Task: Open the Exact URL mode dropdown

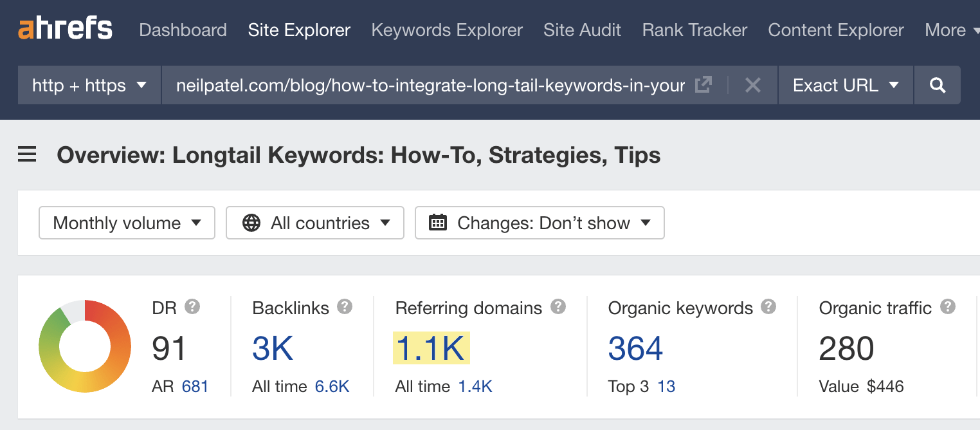Action: [x=845, y=85]
